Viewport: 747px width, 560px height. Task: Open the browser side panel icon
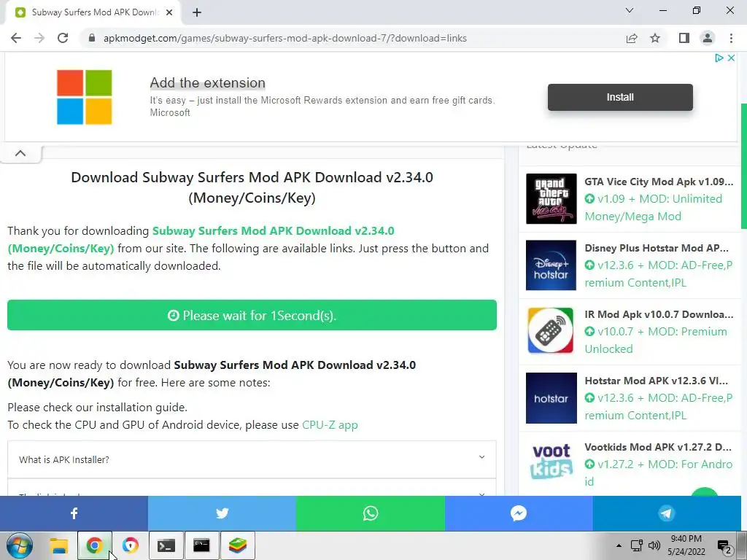coord(684,38)
